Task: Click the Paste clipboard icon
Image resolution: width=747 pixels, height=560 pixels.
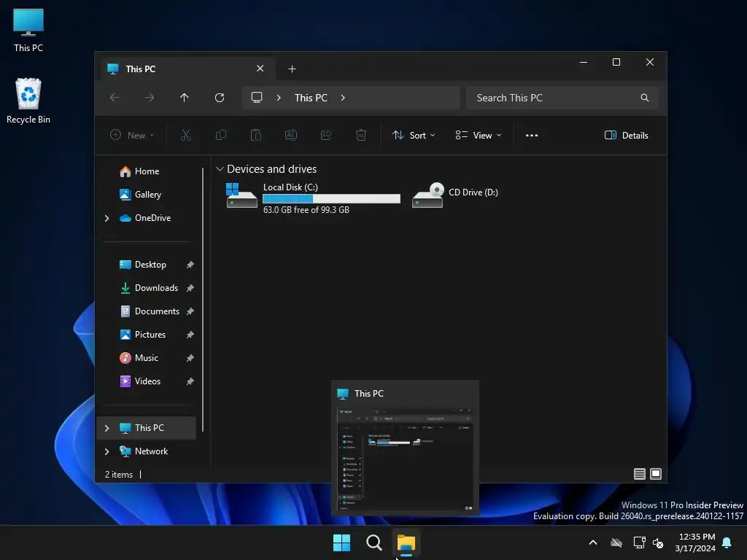Action: [x=256, y=135]
